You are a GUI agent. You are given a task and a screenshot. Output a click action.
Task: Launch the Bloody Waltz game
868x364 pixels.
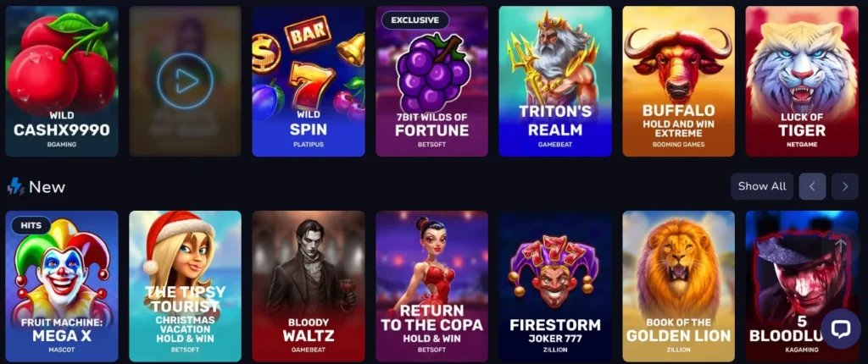tap(309, 286)
